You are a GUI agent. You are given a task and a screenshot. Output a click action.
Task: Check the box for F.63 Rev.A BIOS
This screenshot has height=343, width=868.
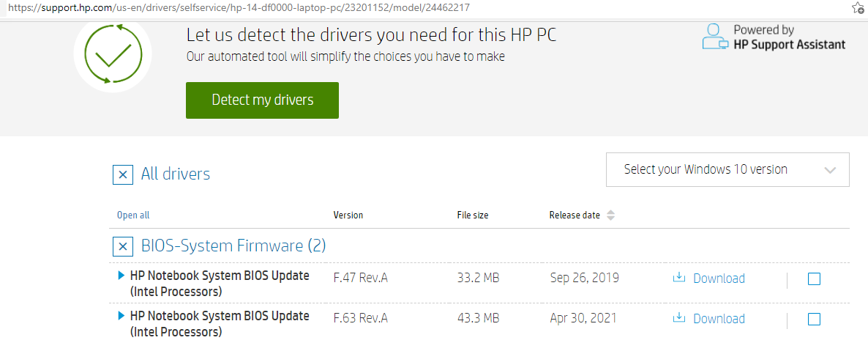coord(814,319)
